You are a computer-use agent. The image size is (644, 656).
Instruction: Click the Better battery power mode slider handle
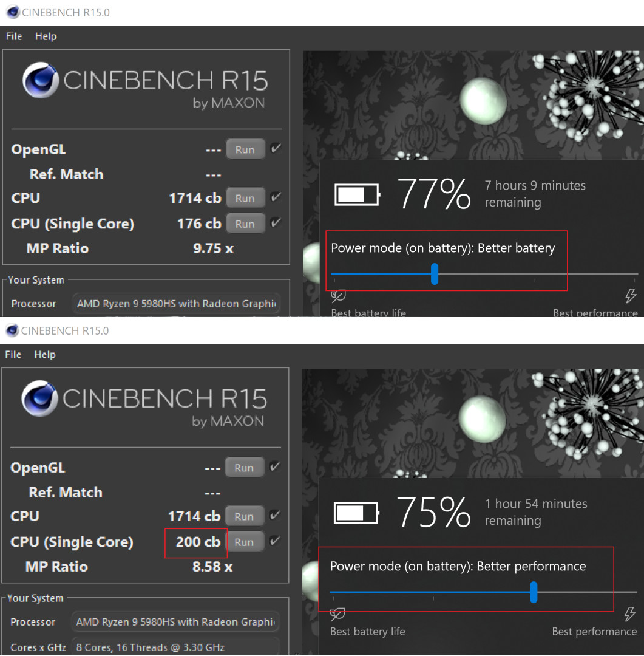pyautogui.click(x=435, y=274)
